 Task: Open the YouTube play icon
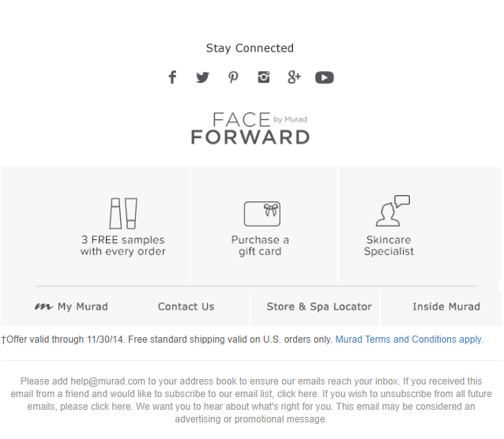click(325, 77)
